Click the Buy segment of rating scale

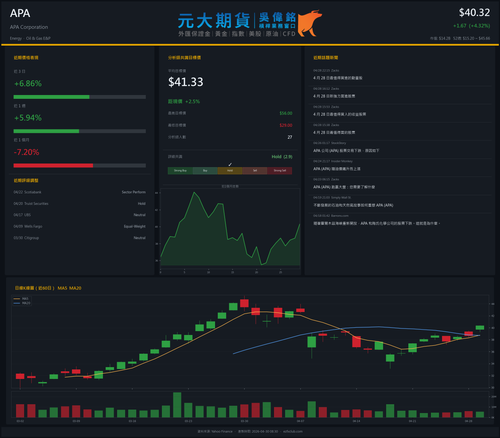click(205, 171)
